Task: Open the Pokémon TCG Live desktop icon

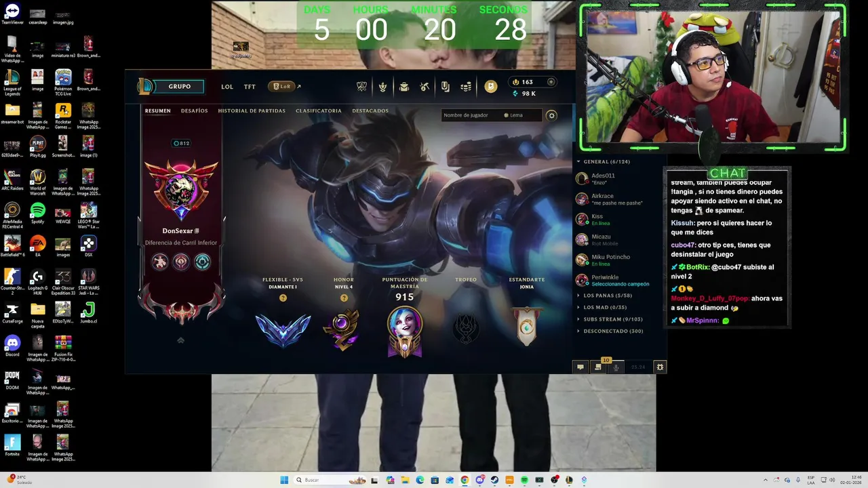Action: (62, 81)
